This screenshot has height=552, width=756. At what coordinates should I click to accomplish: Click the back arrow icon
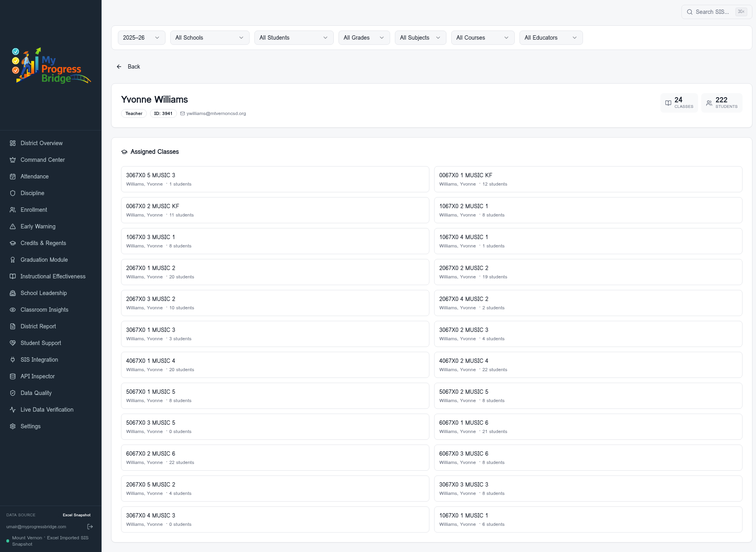(119, 67)
